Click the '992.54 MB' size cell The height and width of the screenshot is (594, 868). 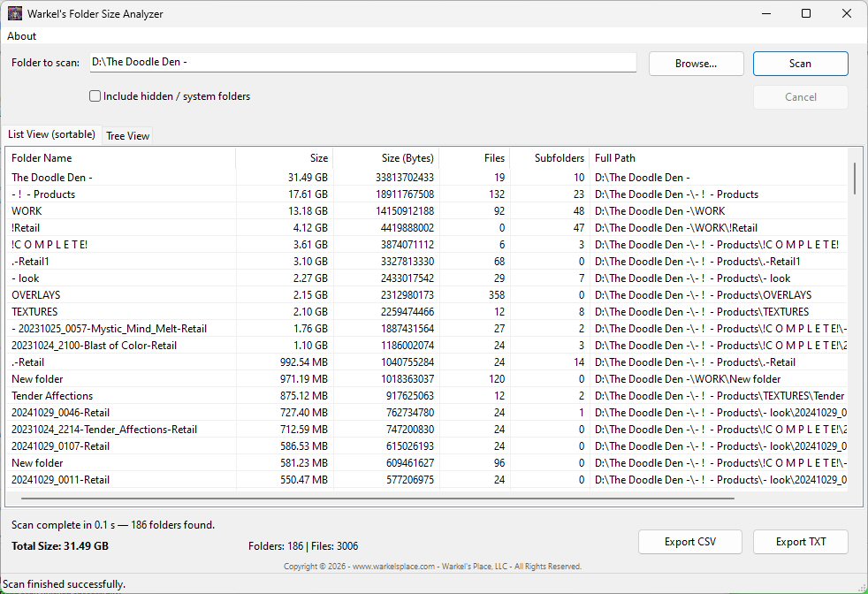tap(304, 362)
